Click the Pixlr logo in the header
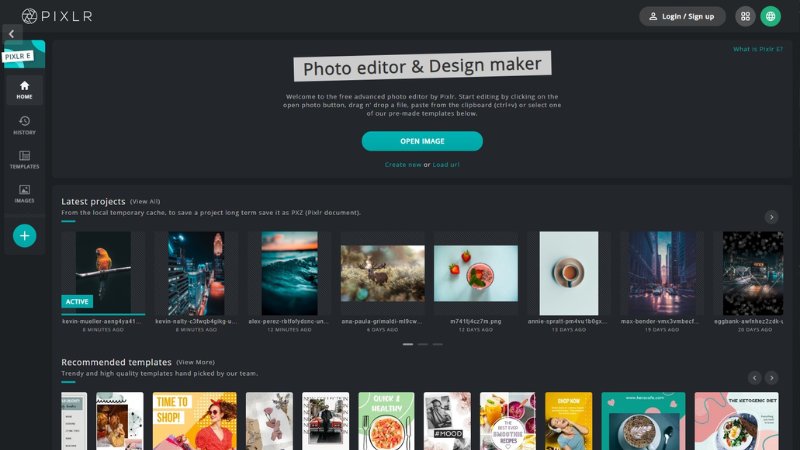The width and height of the screenshot is (800, 450). [x=57, y=16]
